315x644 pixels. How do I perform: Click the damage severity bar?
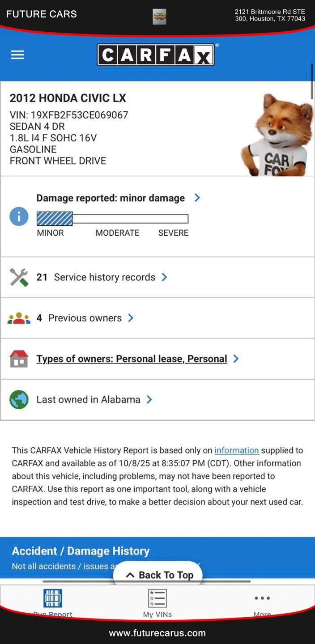(112, 219)
